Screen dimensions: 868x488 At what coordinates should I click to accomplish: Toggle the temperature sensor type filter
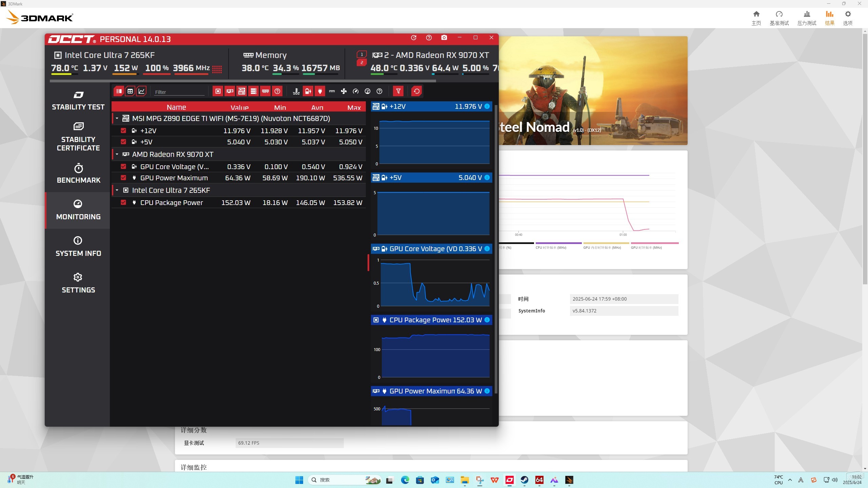point(296,91)
